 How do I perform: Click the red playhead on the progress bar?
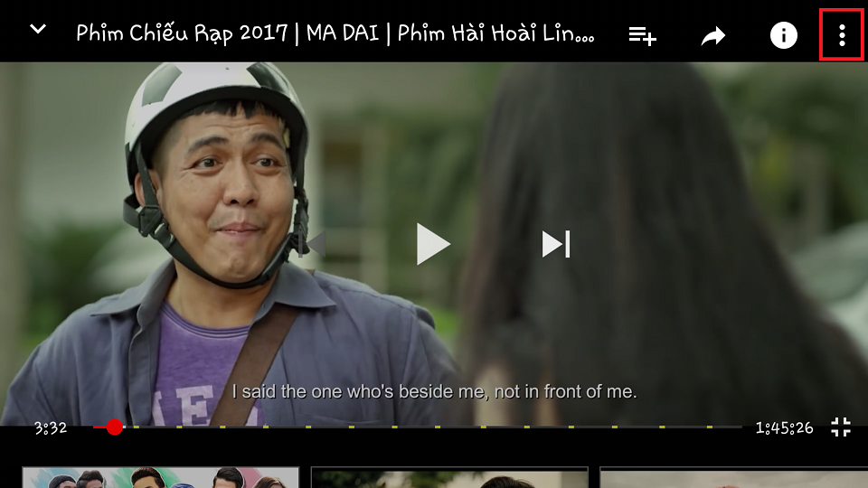[x=114, y=427]
